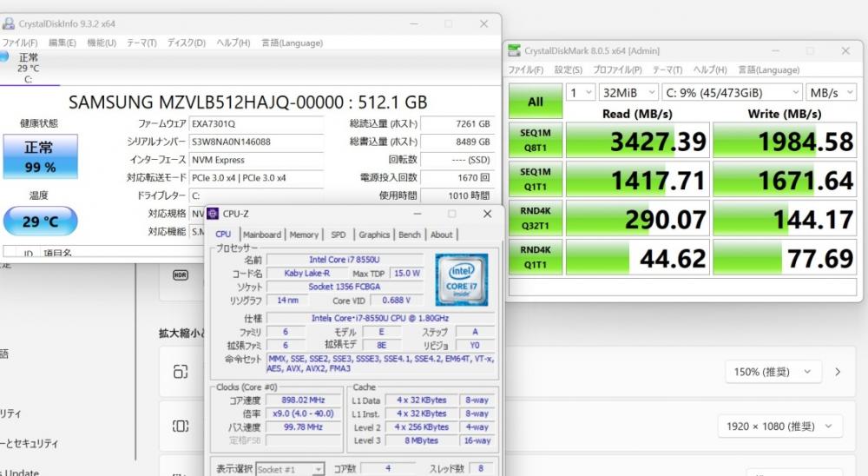Click processor name field Intel Core i7 8550U
This screenshot has width=868, height=476.
[345, 260]
